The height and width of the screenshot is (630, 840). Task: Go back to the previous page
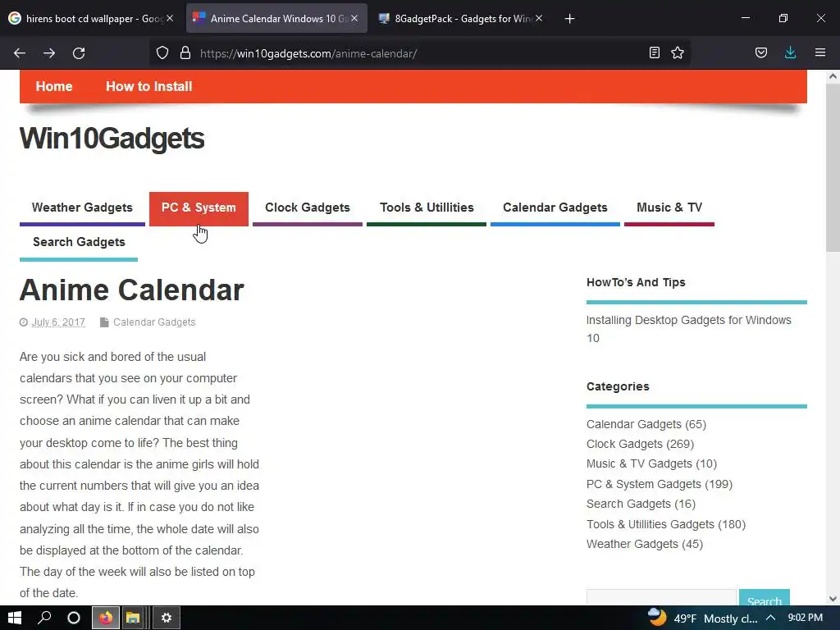pyautogui.click(x=20, y=53)
